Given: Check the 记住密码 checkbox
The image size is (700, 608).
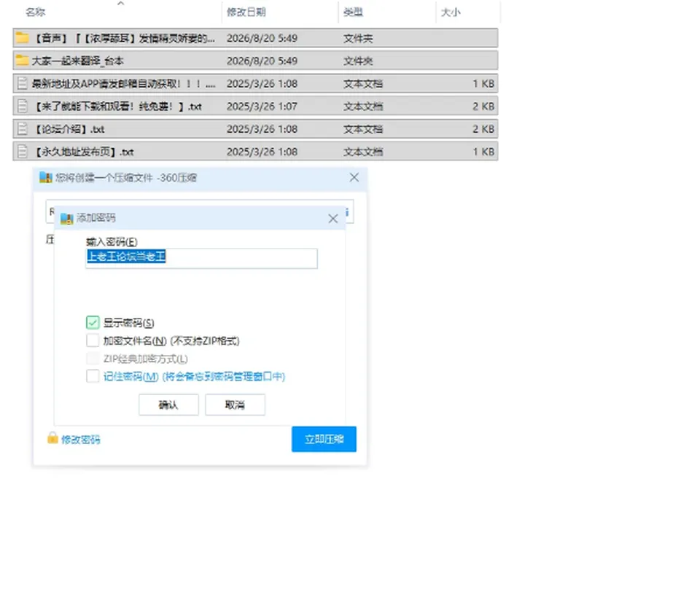Looking at the screenshot, I should coord(93,376).
